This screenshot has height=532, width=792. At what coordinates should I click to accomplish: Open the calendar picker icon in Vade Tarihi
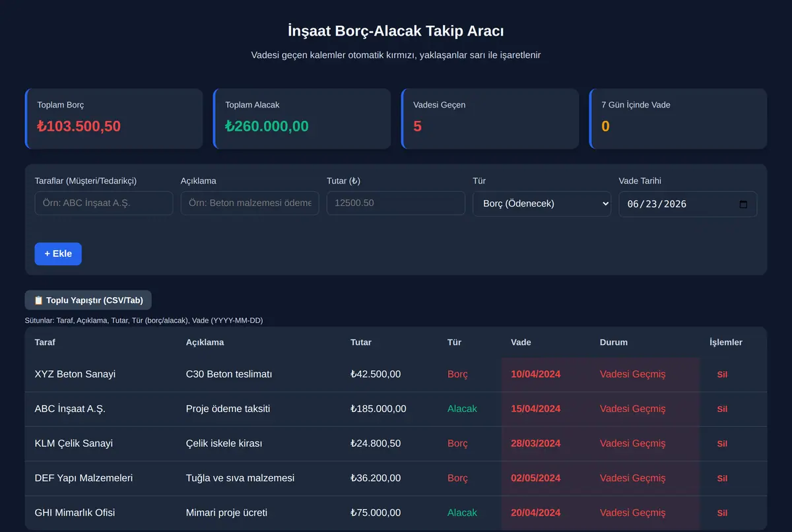tap(743, 204)
